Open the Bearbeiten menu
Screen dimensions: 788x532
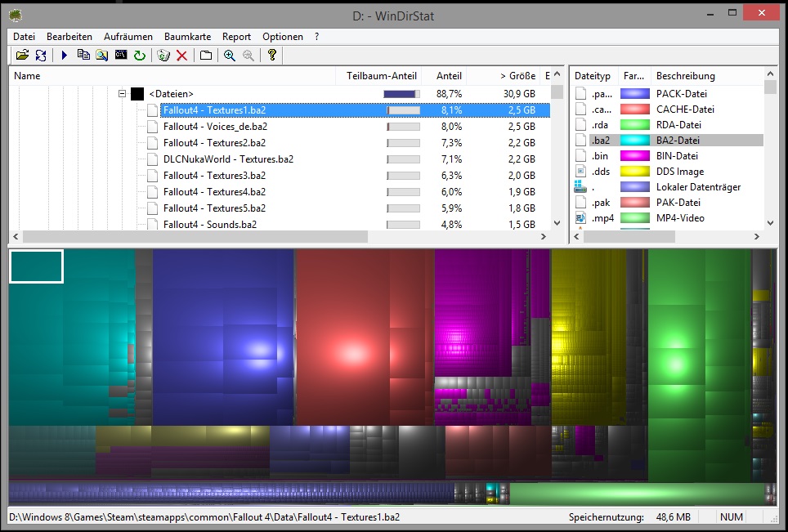point(69,37)
